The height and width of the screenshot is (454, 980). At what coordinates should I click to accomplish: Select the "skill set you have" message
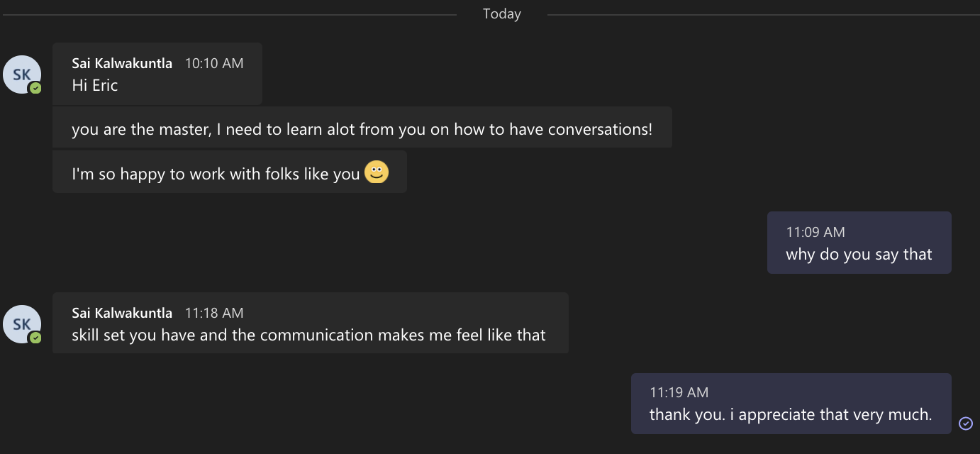[x=308, y=335]
